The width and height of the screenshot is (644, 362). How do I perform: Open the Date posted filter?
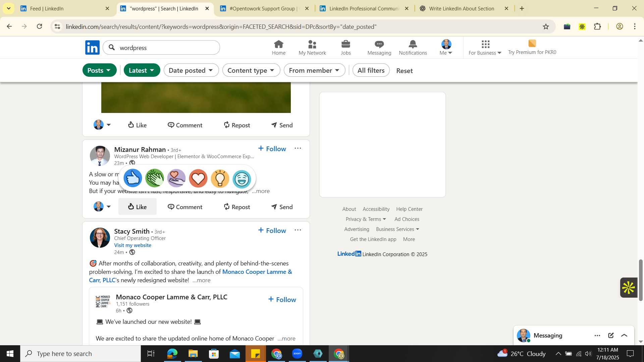click(191, 70)
